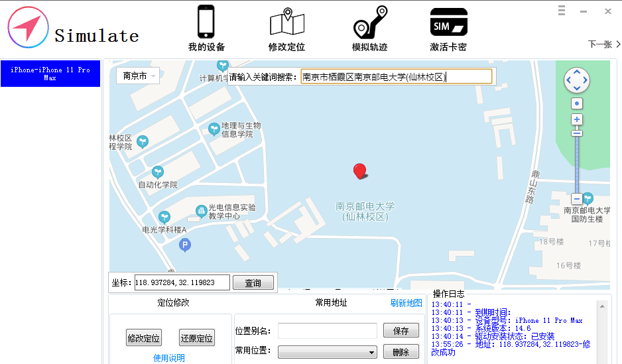Screen dimensions: 622x364
Task: Click the 16号楼 map label
Action: [568, 265]
